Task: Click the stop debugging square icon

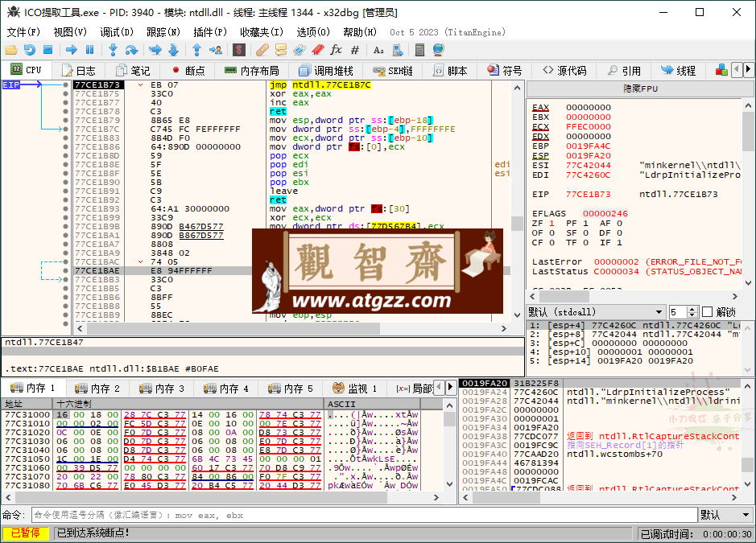Action: pos(48,50)
